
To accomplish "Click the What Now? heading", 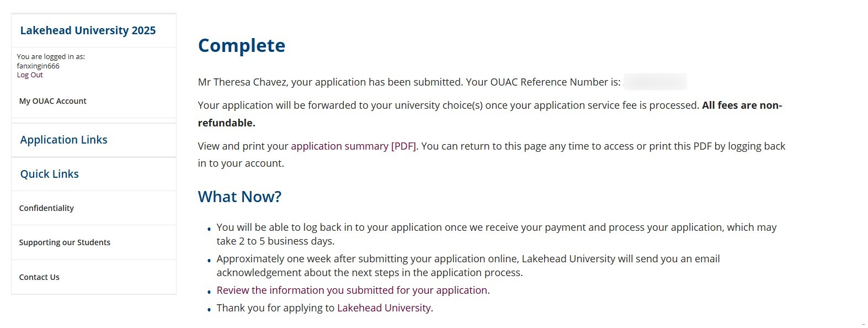I will coord(239,197).
